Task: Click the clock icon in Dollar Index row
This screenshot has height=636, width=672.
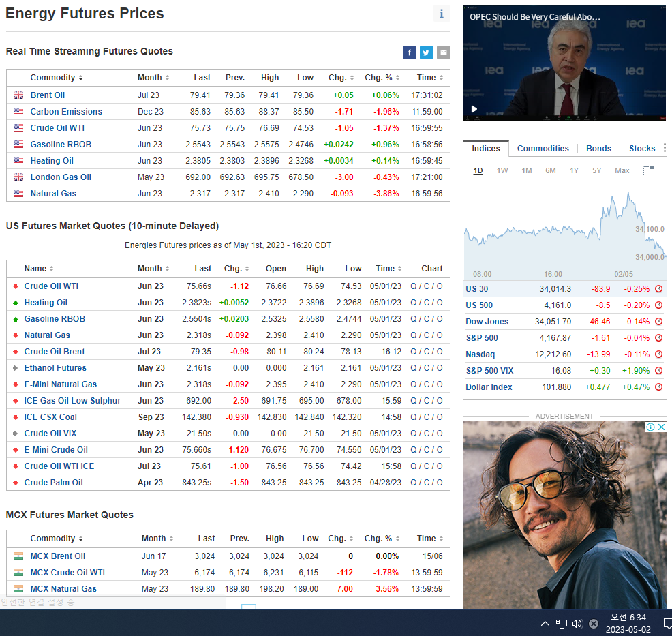Action: point(659,387)
